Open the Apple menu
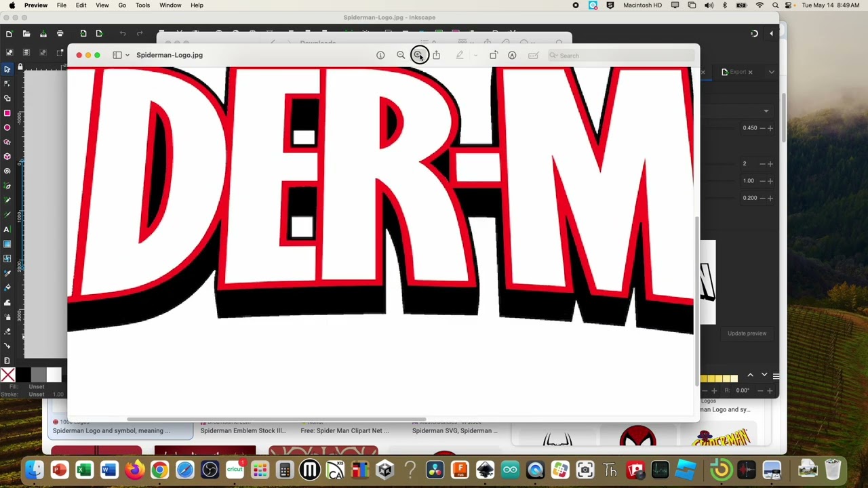868x488 pixels. (12, 5)
